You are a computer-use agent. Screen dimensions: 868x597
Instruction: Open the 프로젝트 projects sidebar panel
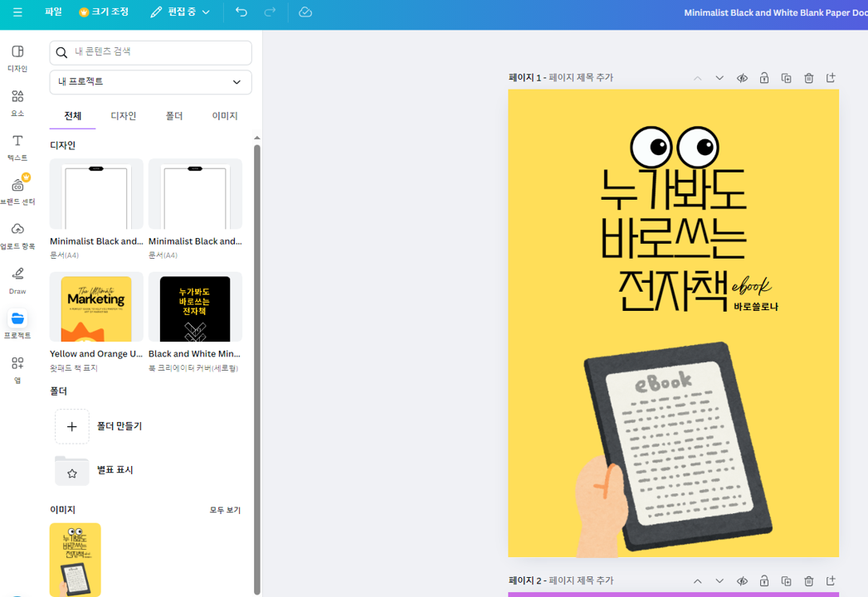tap(17, 325)
